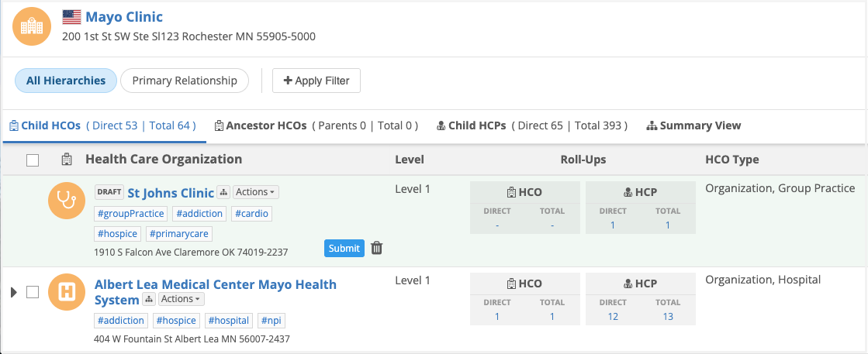Open Actions dropdown for St Johns Clinic
Viewport: 868px width, 354px height.
[256, 192]
